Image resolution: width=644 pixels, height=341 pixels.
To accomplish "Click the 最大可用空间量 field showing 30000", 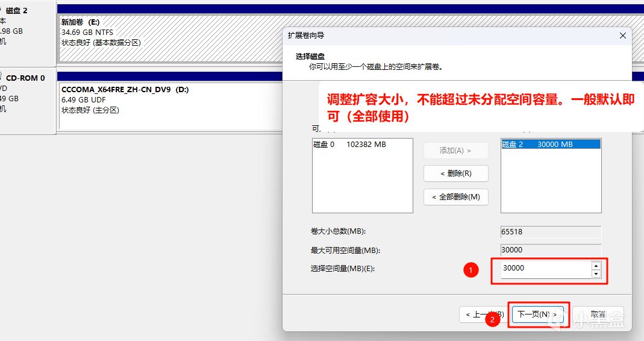I will (551, 250).
